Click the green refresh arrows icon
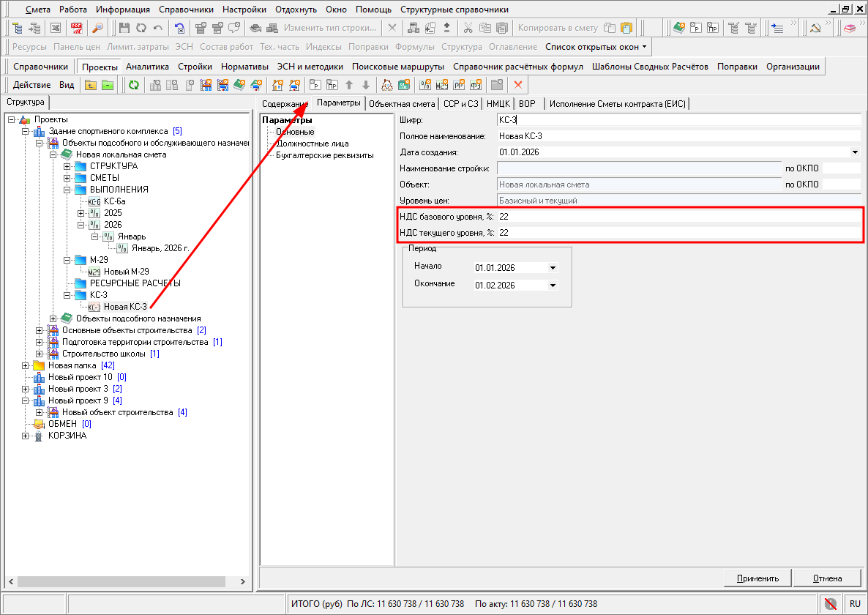 [x=133, y=85]
